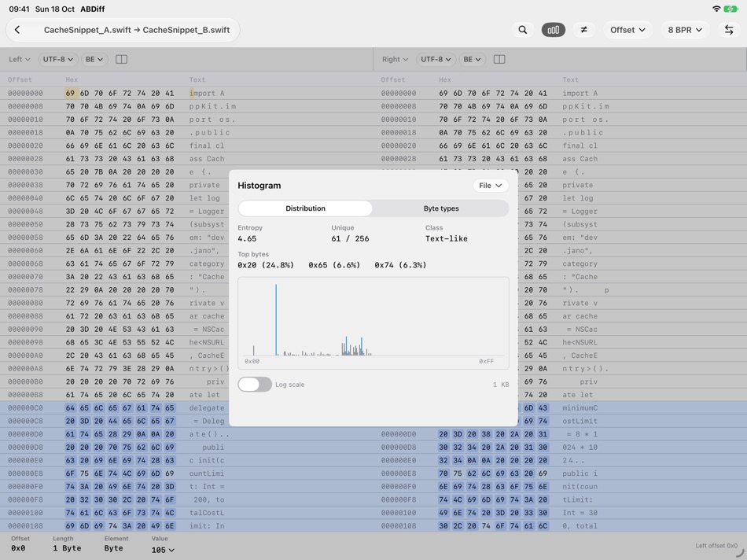747x560 pixels.
Task: Click the Left offset 0x0 status
Action: point(716,546)
